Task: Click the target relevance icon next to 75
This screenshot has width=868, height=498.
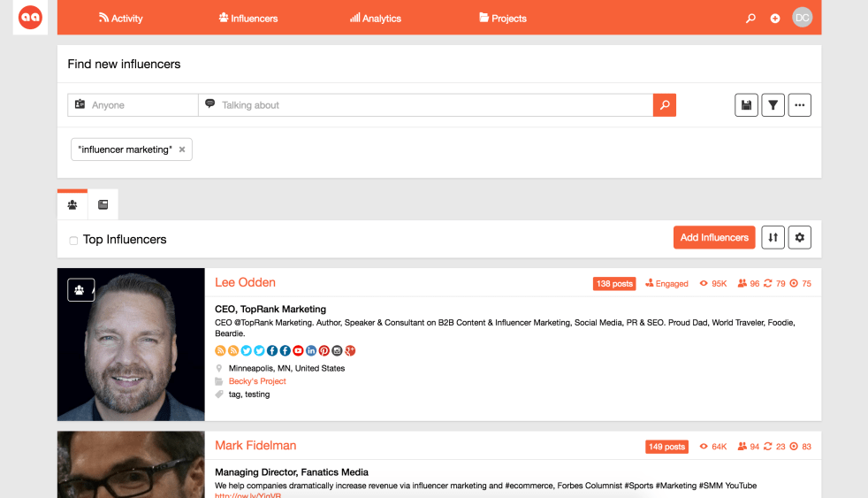Action: tap(794, 283)
